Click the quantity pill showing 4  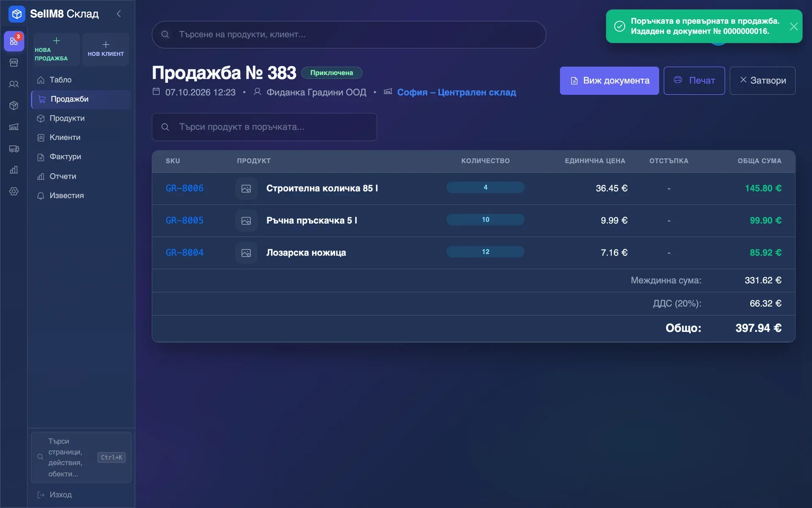click(486, 187)
